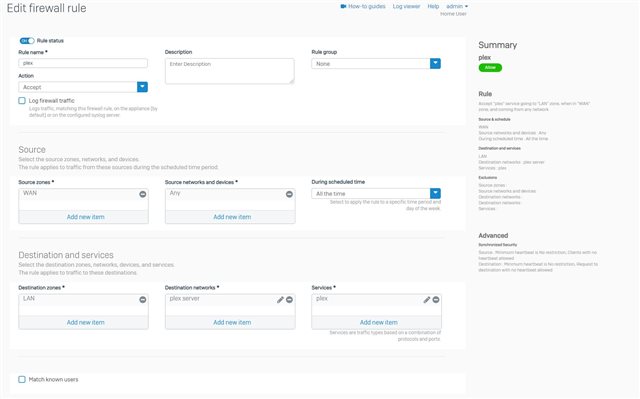Remove plex from Services list
Image resolution: width=640 pixels, height=399 pixels.
(x=436, y=299)
